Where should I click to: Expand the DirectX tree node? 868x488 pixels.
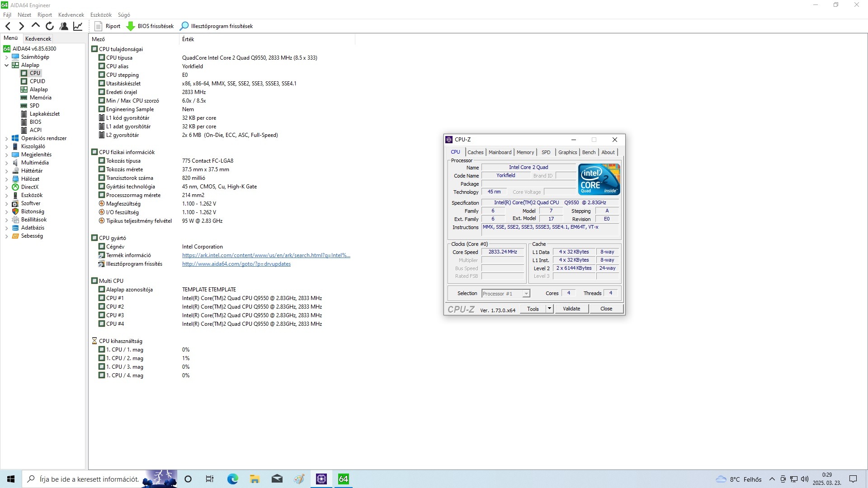click(6, 187)
